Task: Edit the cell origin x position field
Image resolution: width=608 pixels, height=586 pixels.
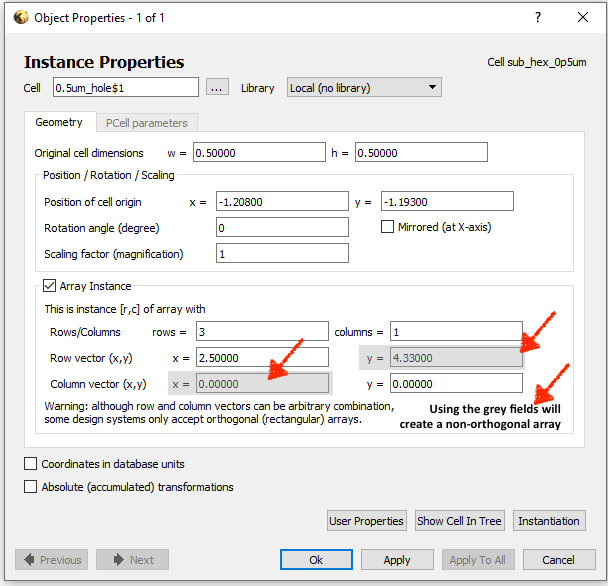Action: pos(282,201)
